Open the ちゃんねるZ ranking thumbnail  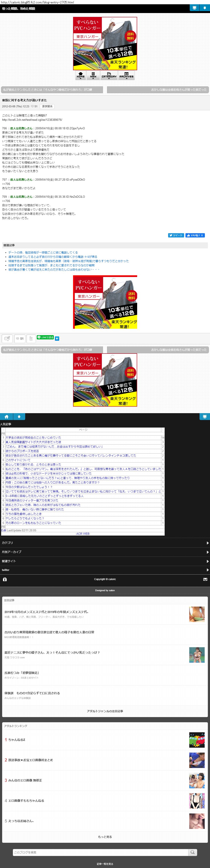[x=197, y=740]
